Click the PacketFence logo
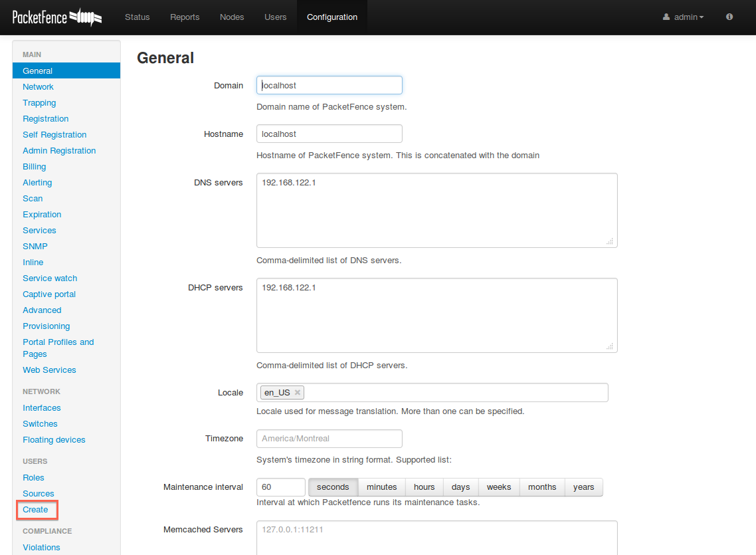The width and height of the screenshot is (756, 555). (57, 17)
